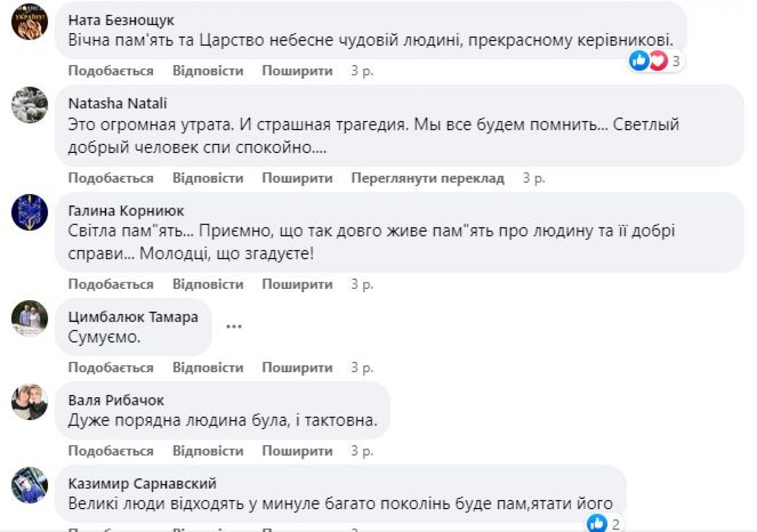This screenshot has width=757, height=532.
Task: Open three-dot options menu beside Цимбалюк Тамара's comment
Action: pyautogui.click(x=234, y=326)
